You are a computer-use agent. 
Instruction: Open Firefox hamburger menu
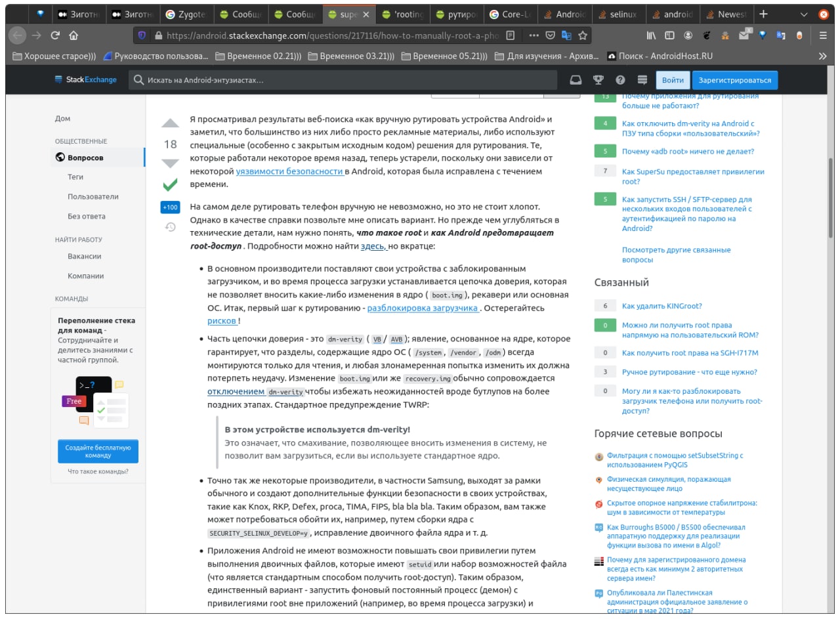click(823, 35)
